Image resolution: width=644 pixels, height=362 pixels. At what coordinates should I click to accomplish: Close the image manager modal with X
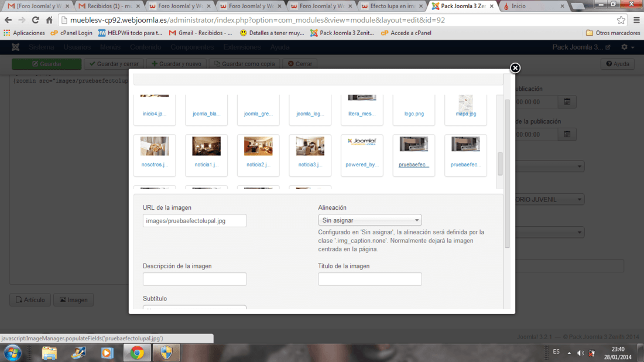[515, 68]
